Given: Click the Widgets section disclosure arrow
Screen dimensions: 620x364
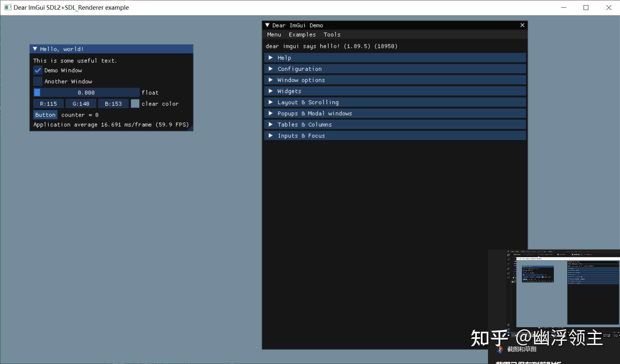Looking at the screenshot, I should pyautogui.click(x=270, y=91).
